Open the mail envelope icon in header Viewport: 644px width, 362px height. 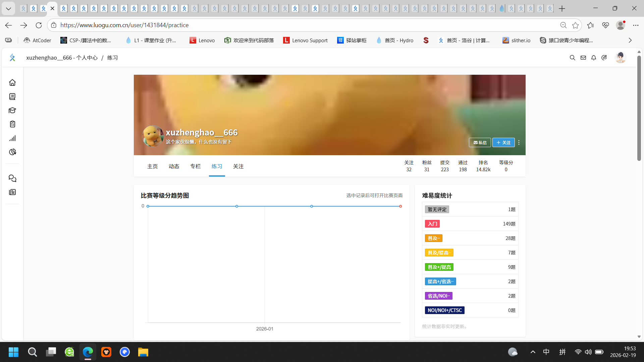point(583,58)
